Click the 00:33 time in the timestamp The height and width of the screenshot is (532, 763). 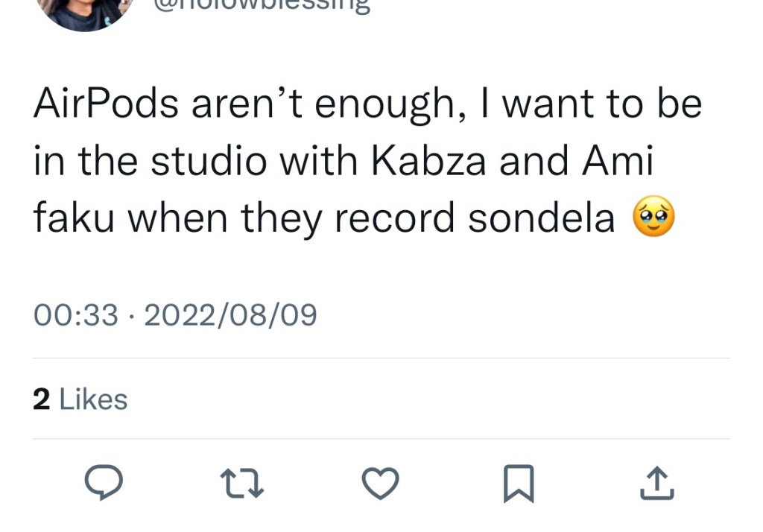click(76, 315)
